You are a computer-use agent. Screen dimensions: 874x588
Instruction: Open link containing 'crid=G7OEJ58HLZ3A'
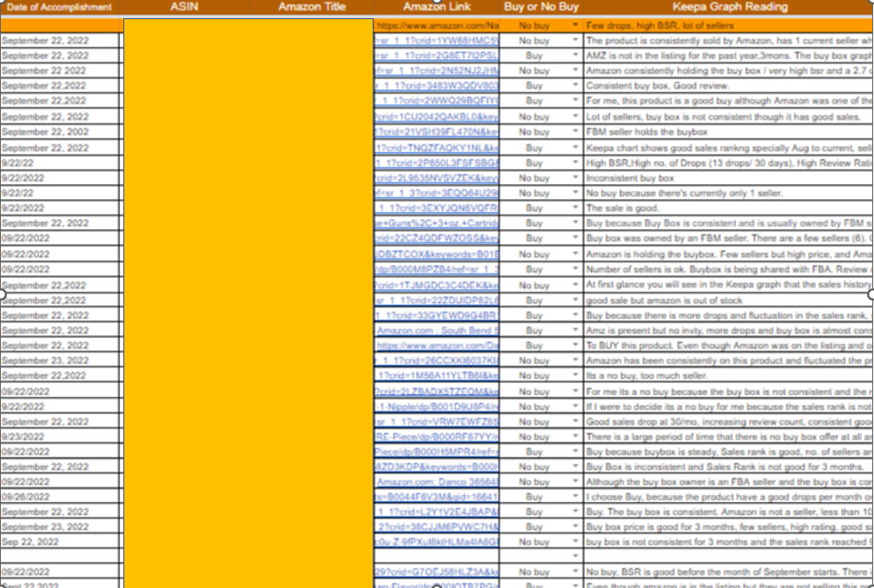point(437,571)
